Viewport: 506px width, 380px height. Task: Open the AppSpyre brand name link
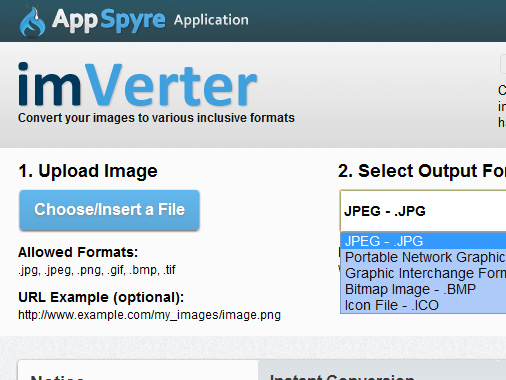109,20
